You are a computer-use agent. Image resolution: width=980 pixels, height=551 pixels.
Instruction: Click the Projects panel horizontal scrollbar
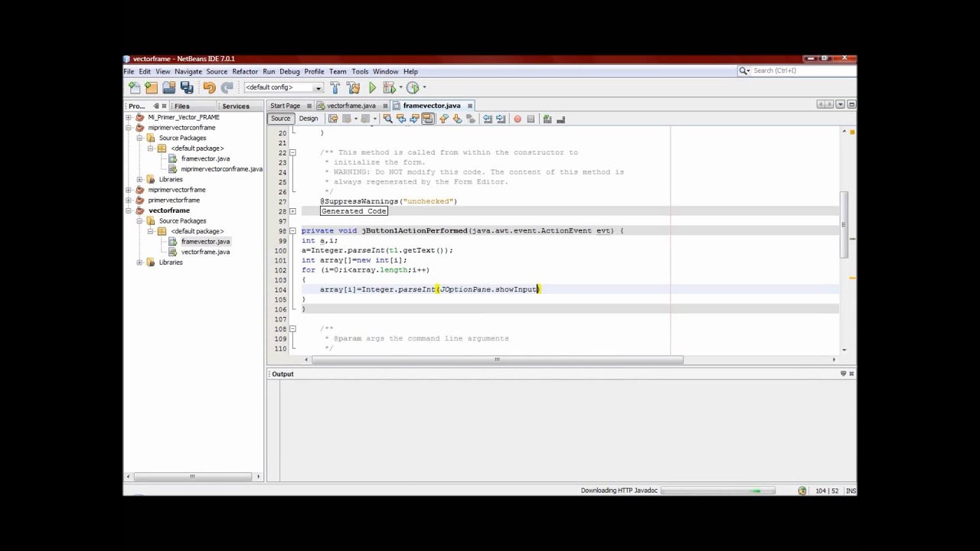(x=192, y=477)
